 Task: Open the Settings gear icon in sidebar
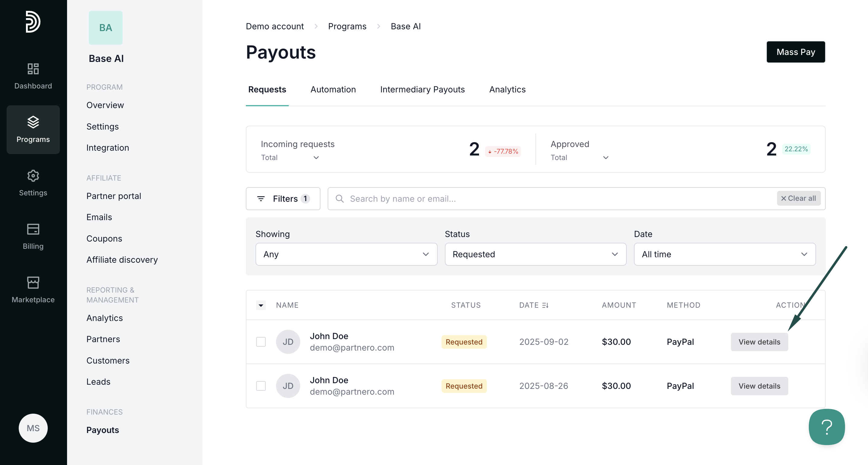[x=33, y=176]
